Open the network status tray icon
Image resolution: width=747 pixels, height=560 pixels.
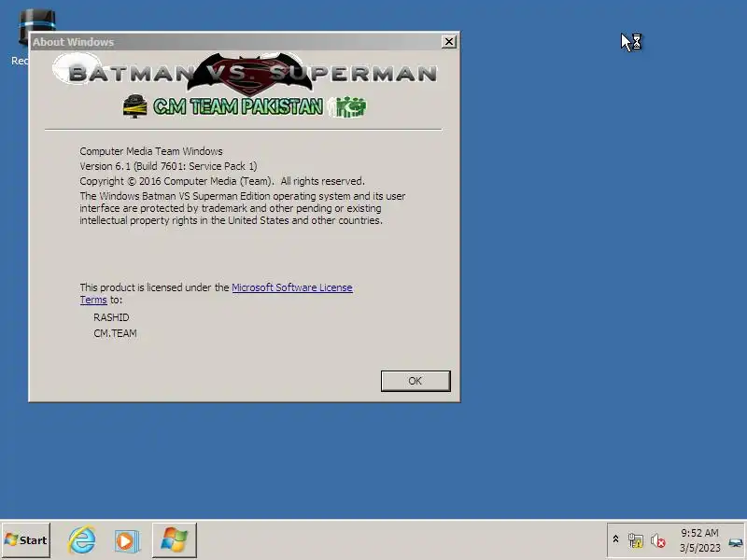tap(636, 540)
